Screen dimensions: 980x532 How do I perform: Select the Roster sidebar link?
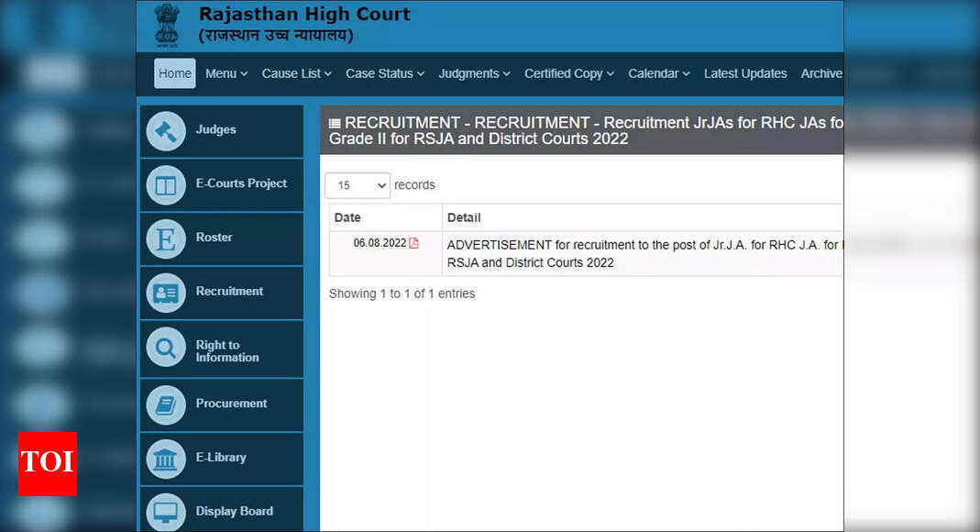[214, 237]
